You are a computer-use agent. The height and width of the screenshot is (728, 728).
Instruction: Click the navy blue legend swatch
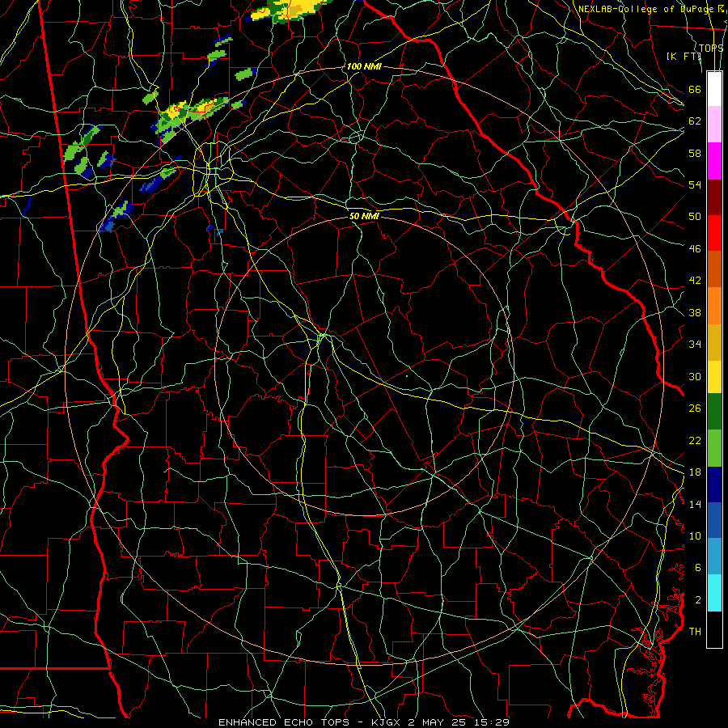coord(714,485)
